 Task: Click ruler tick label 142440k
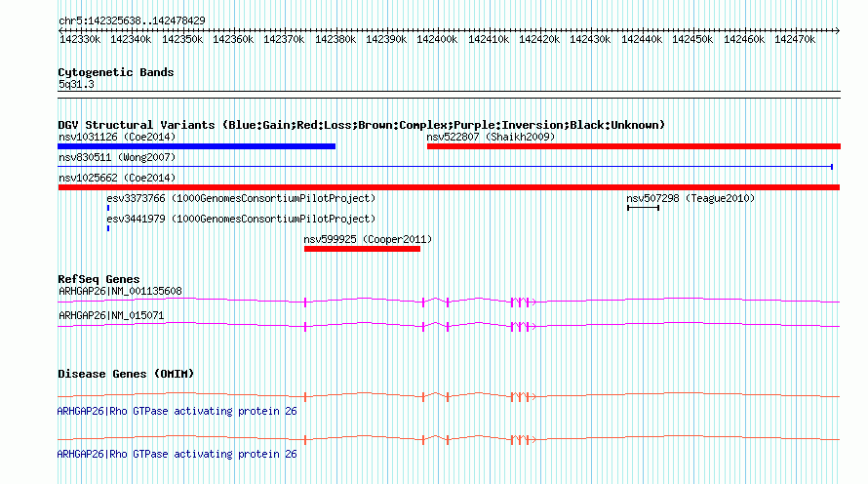point(642,39)
